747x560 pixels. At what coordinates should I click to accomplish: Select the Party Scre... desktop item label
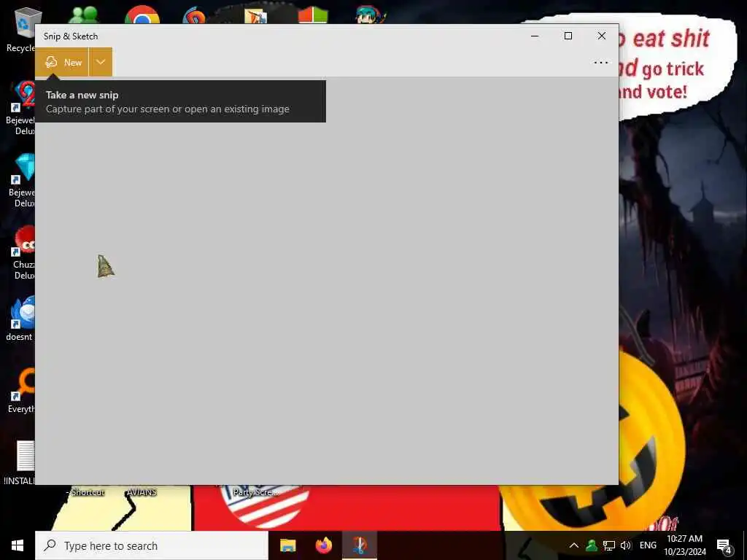(x=256, y=492)
